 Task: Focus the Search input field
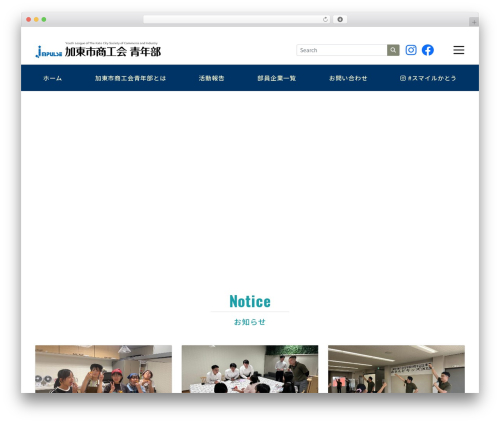click(x=342, y=50)
